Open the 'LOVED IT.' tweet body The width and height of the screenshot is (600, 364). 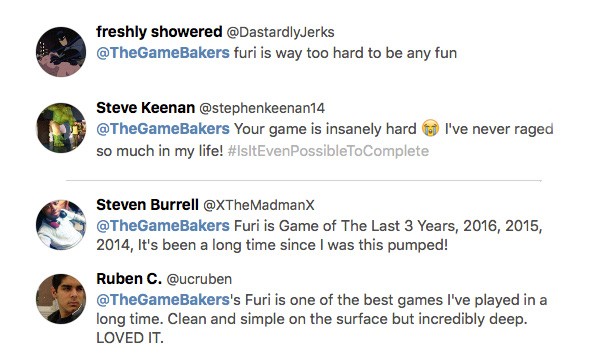pyautogui.click(x=322, y=319)
